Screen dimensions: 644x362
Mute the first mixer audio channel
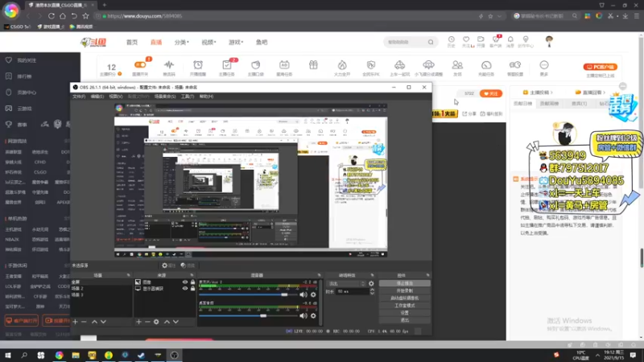point(303,294)
